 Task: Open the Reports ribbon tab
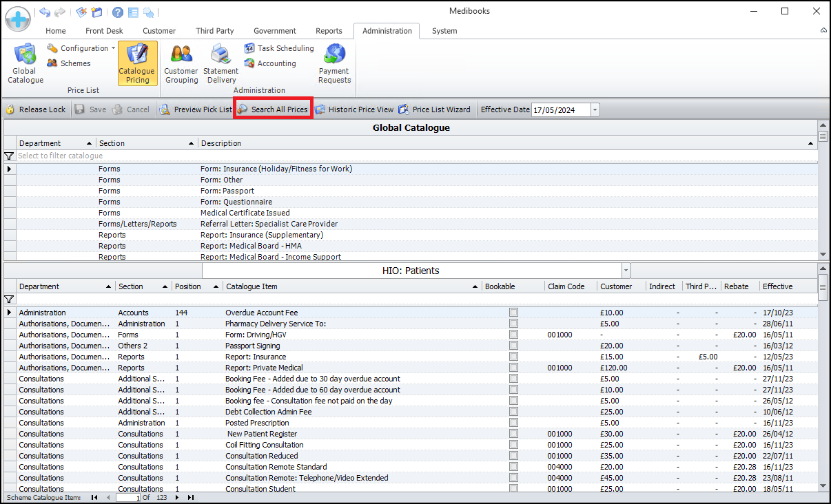click(329, 31)
